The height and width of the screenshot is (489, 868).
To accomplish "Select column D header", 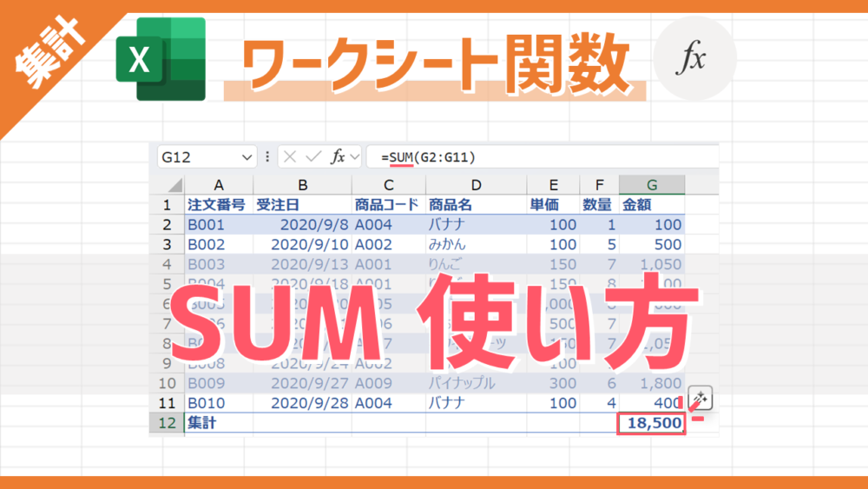I will (476, 185).
